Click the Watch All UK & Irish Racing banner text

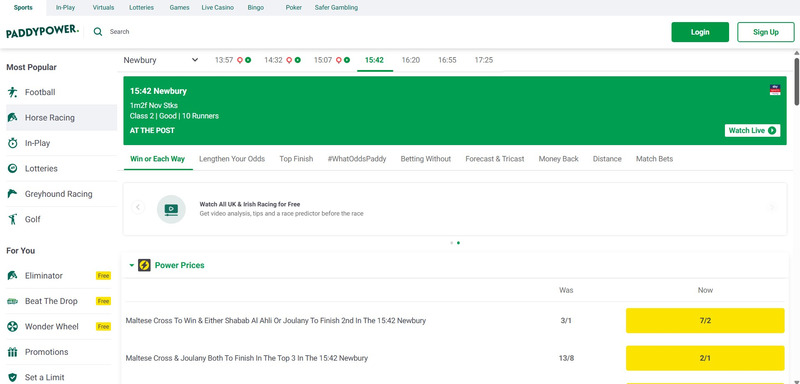249,204
